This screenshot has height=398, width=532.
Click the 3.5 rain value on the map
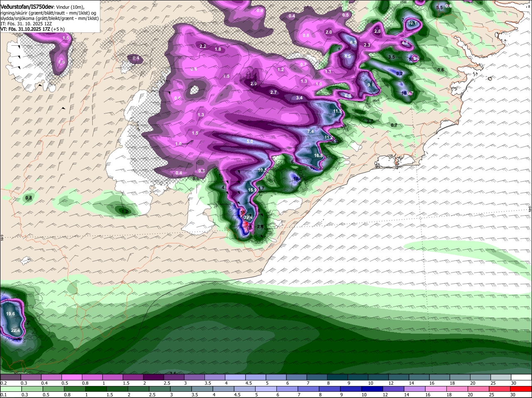(x=391, y=57)
